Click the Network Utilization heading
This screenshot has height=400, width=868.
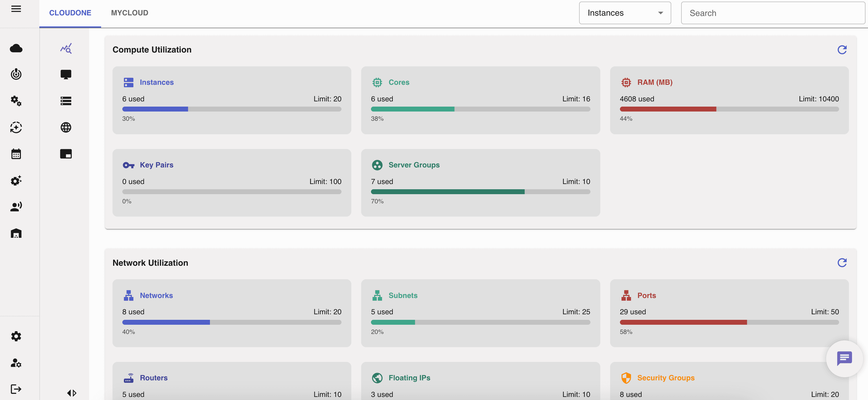(x=150, y=263)
